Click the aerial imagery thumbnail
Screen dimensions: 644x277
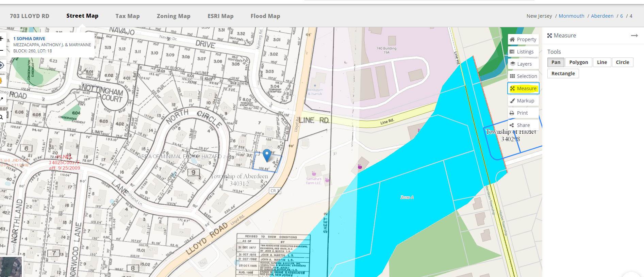pos(11,267)
